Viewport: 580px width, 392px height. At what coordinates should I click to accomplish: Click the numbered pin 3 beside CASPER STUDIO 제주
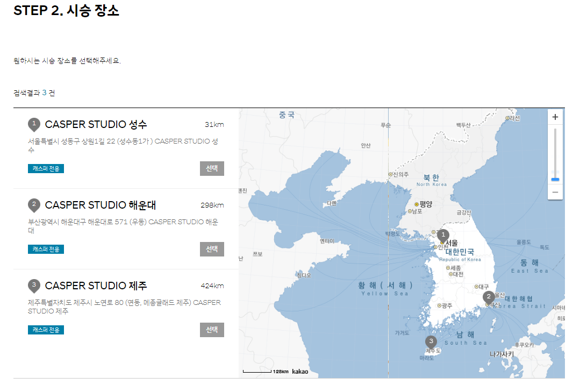[34, 286]
